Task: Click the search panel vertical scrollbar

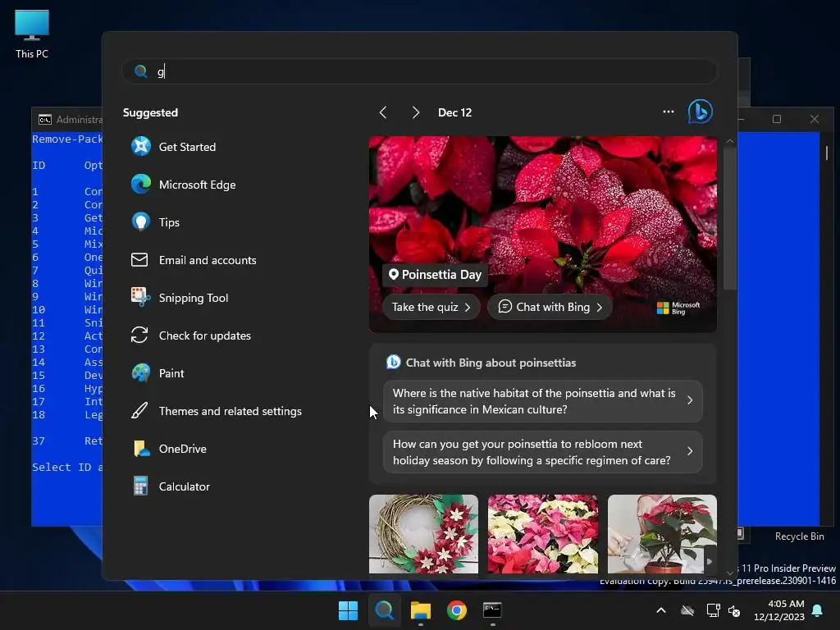Action: coord(729,218)
